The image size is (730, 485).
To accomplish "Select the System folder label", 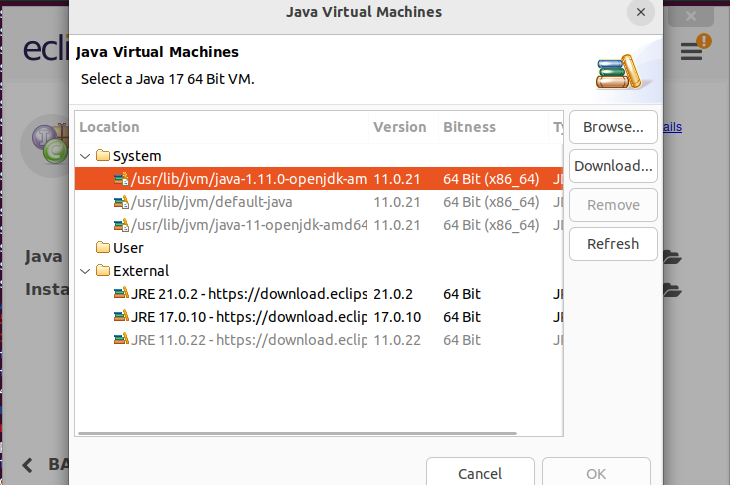I will coord(137,156).
